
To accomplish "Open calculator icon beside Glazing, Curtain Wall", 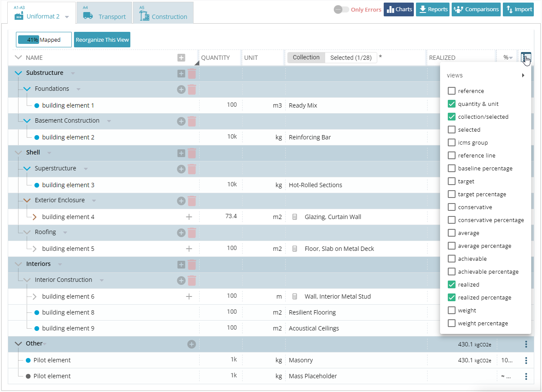I will tap(295, 217).
